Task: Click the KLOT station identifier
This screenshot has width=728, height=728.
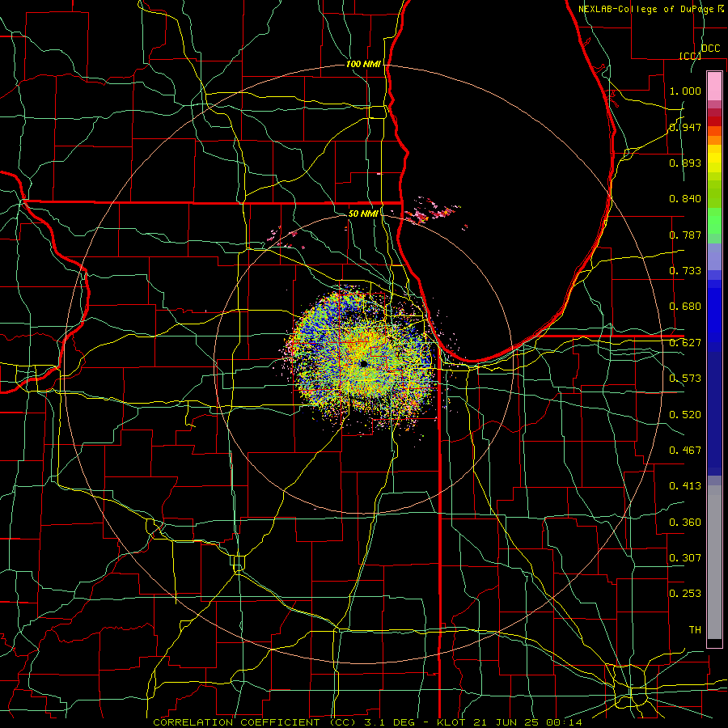Action: [451, 722]
